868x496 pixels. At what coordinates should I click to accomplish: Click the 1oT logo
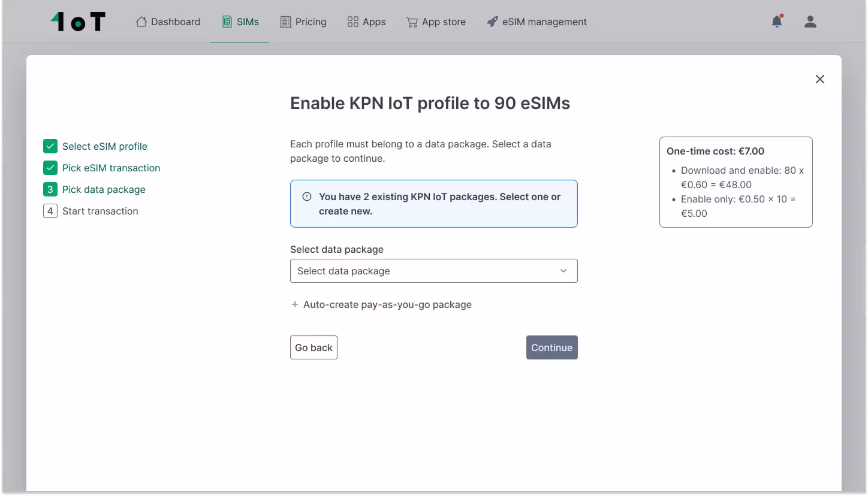coord(78,22)
